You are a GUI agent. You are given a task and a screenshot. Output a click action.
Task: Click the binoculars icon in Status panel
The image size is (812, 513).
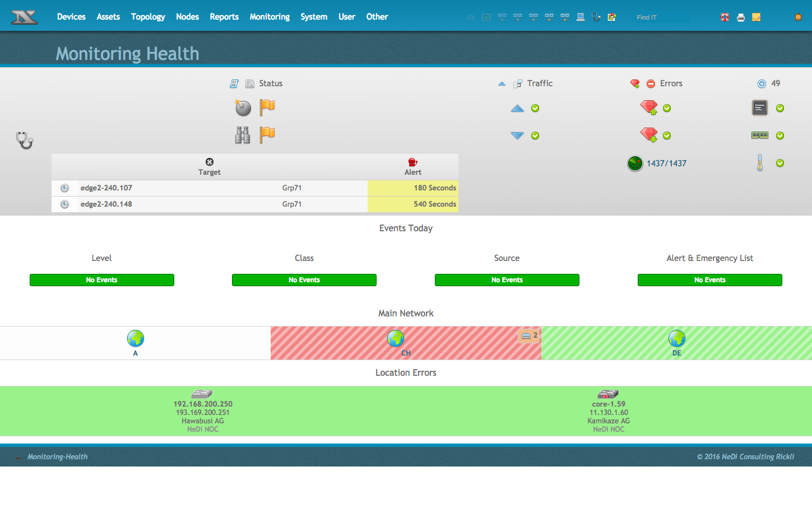point(243,135)
